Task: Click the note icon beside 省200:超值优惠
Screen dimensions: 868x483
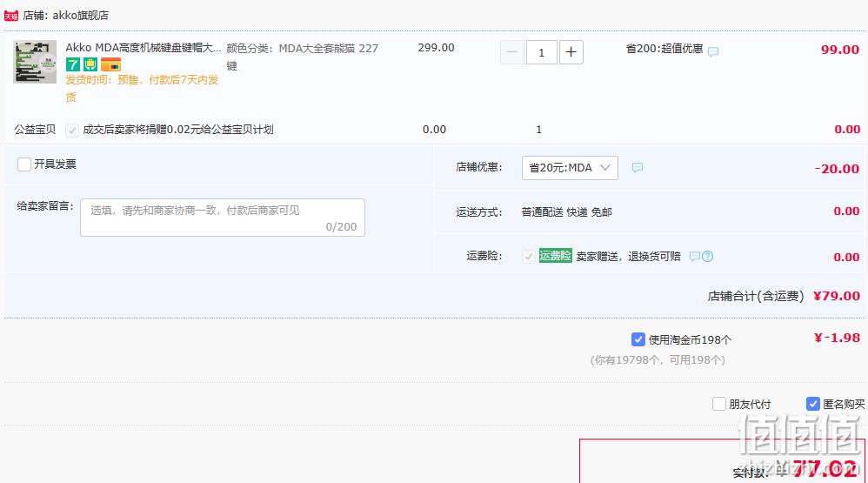Action: coord(713,51)
